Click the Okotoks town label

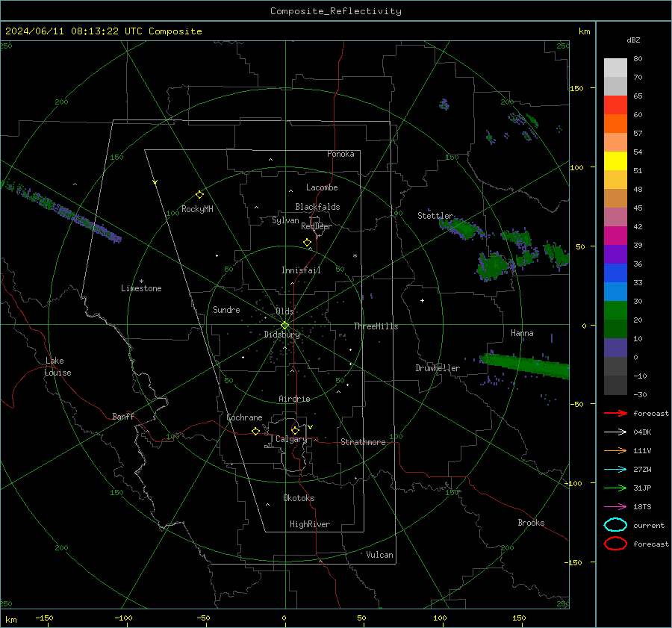click(299, 498)
